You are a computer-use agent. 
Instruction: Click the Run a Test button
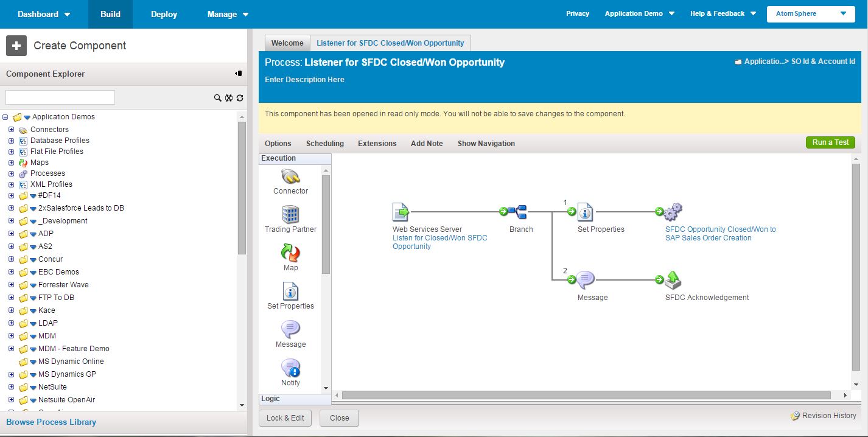[830, 142]
